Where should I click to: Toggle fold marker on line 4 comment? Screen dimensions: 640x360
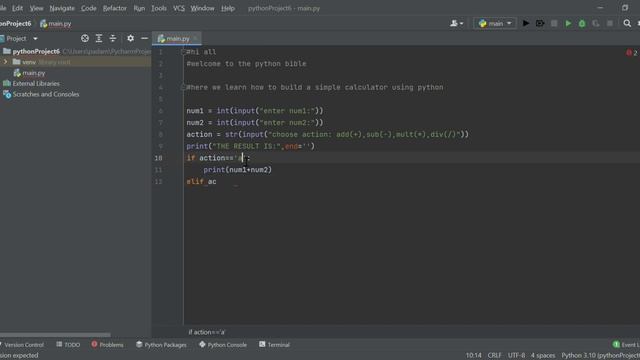click(183, 87)
